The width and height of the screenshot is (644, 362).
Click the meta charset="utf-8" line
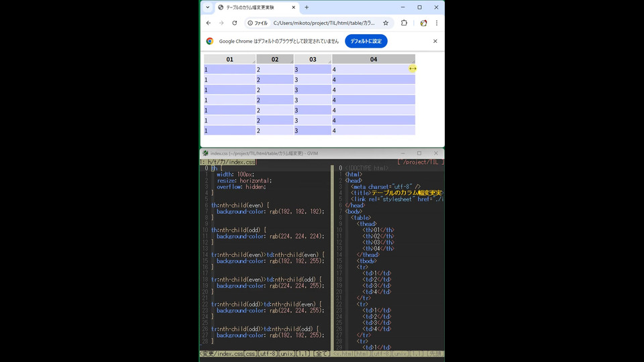(386, 187)
